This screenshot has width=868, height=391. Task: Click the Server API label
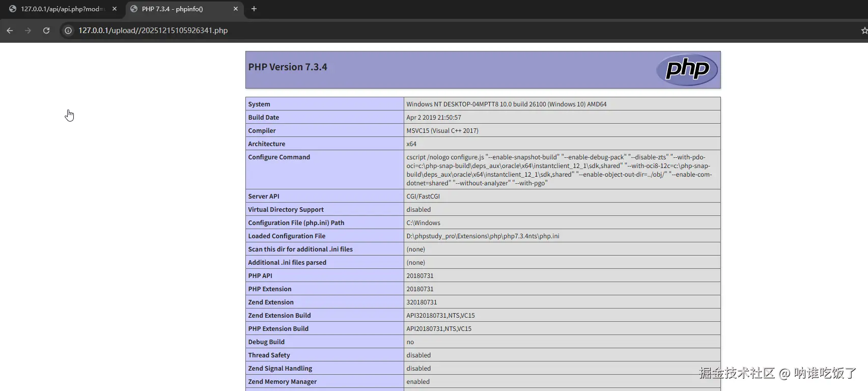pos(264,196)
